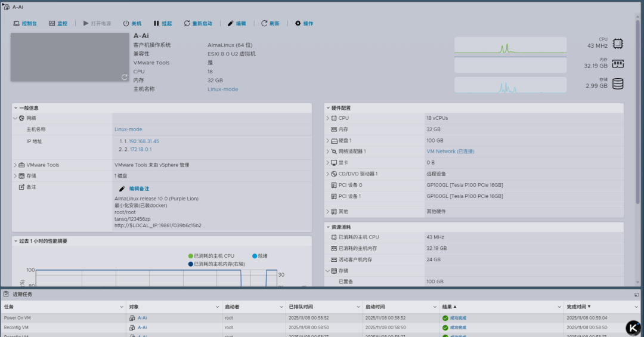Expand the 其他 hardware row
The width and height of the screenshot is (644, 337).
click(x=328, y=212)
